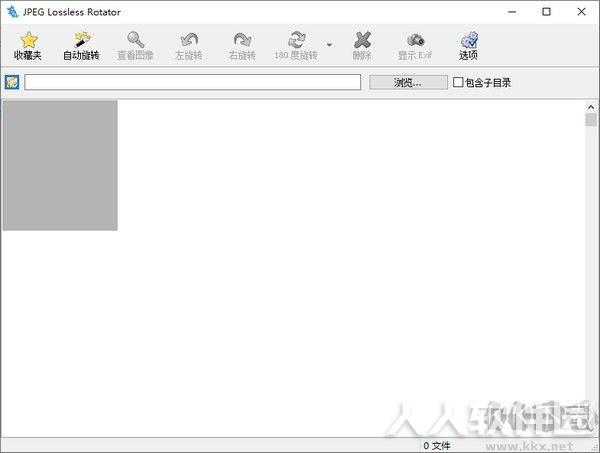
Task: Enable the 包含子目录 checkbox
Action: pos(458,82)
